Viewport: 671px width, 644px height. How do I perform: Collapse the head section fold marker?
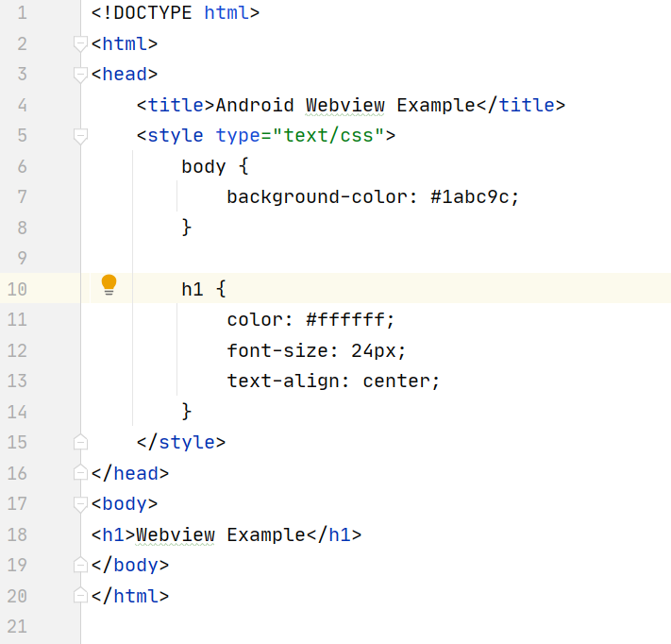point(80,75)
